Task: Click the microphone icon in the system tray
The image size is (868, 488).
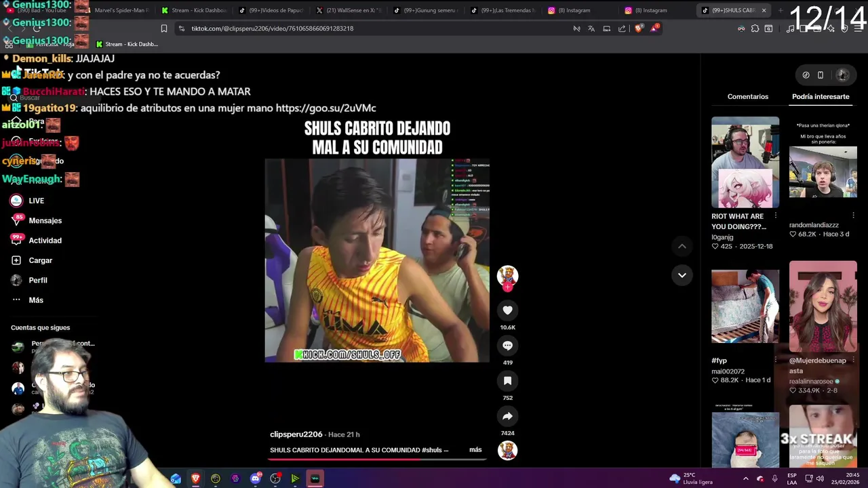Action: (774, 479)
